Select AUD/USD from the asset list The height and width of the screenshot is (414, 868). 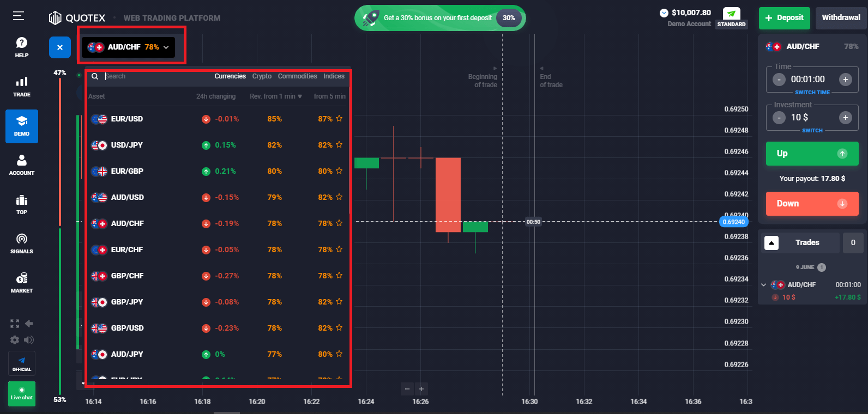click(217, 197)
